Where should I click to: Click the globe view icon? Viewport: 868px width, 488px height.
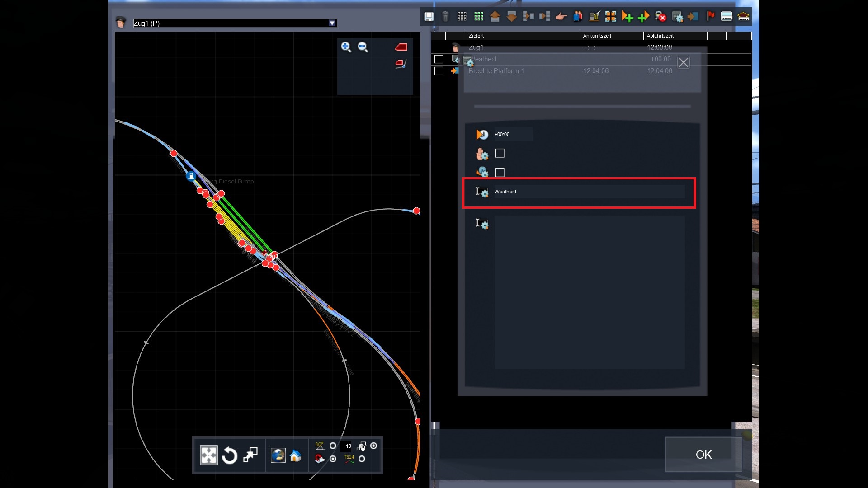(278, 455)
